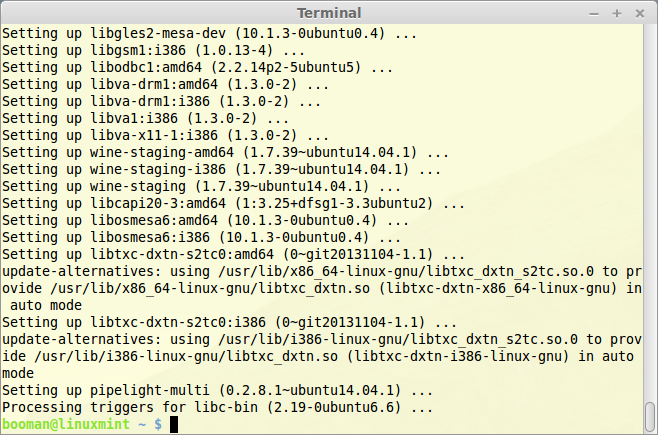The height and width of the screenshot is (435, 658).
Task: Click the line setting up pipelight-multi
Action: tap(217, 390)
